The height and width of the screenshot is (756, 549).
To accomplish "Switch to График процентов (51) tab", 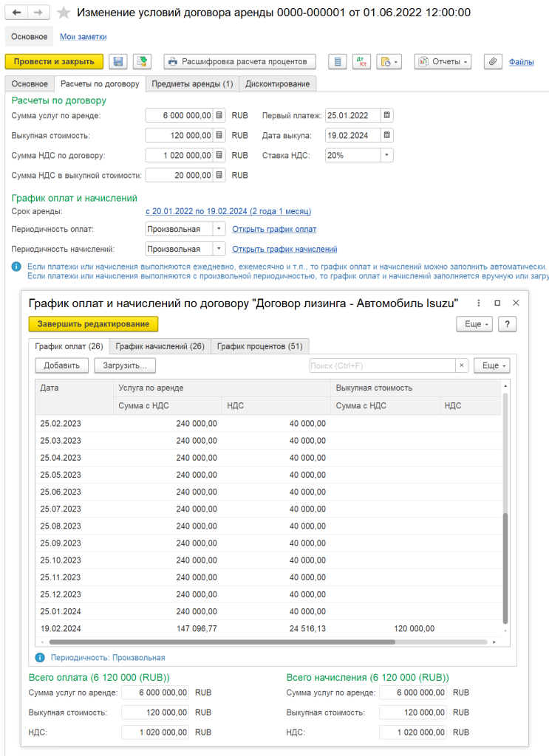I will (260, 346).
